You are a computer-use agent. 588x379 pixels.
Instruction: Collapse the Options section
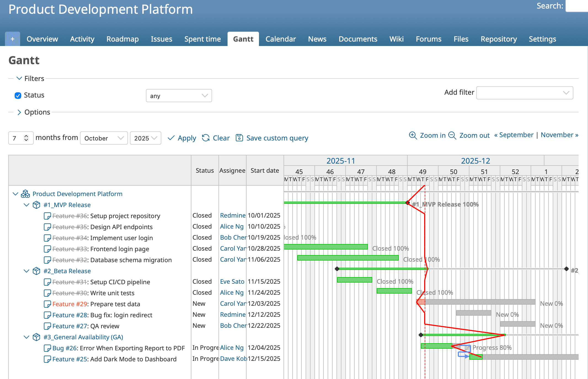pyautogui.click(x=19, y=112)
